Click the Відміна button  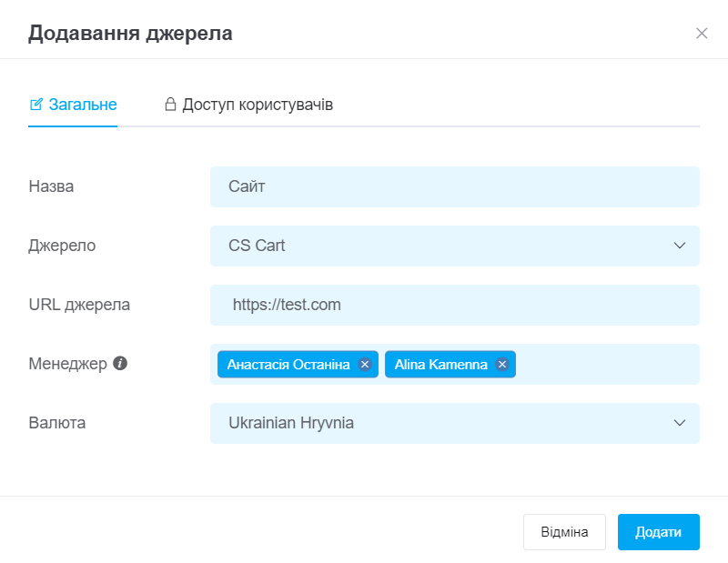pyautogui.click(x=564, y=532)
